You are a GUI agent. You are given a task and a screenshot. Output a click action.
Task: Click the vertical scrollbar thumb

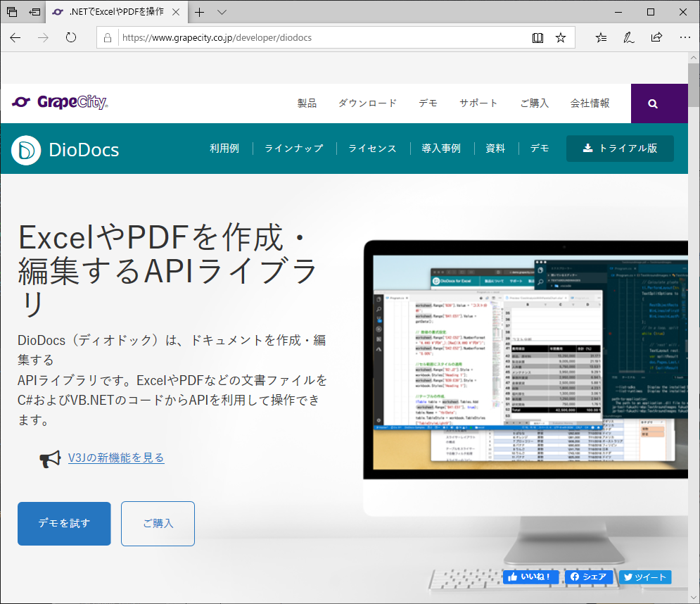click(693, 85)
